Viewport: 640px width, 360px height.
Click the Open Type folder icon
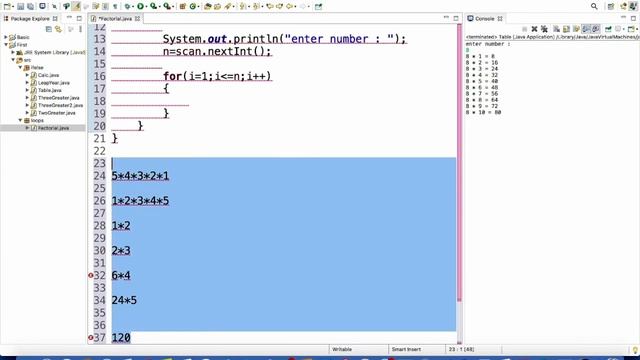[x=207, y=7]
